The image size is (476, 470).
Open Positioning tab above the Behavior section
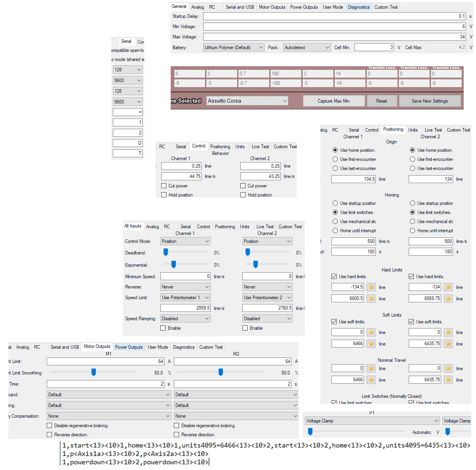pyautogui.click(x=220, y=147)
